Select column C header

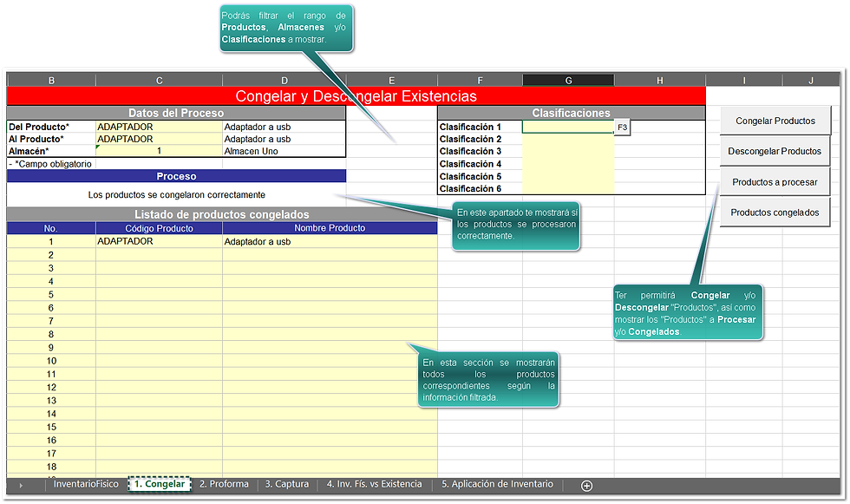point(159,81)
